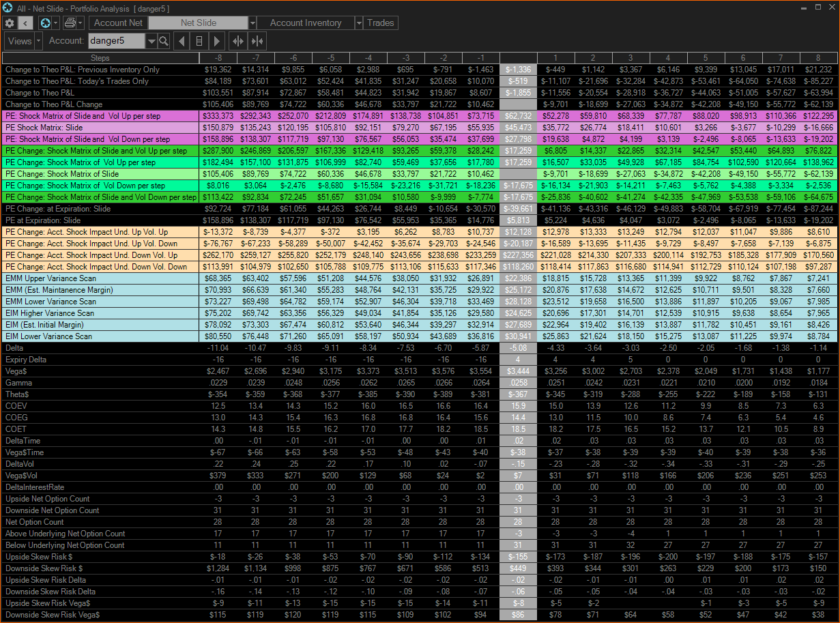Open the settings gear icon

[x=10, y=23]
